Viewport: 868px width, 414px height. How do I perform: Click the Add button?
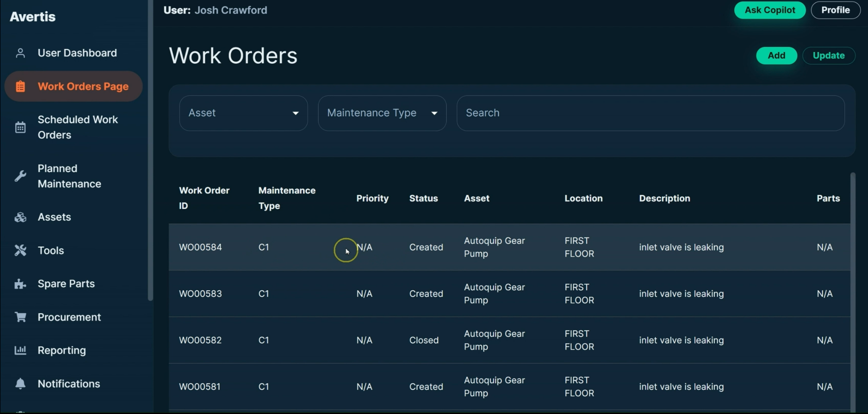click(776, 55)
